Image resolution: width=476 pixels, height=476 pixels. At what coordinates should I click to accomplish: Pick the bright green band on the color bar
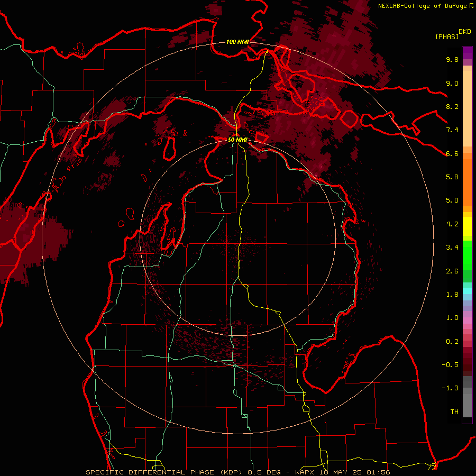pyautogui.click(x=467, y=255)
